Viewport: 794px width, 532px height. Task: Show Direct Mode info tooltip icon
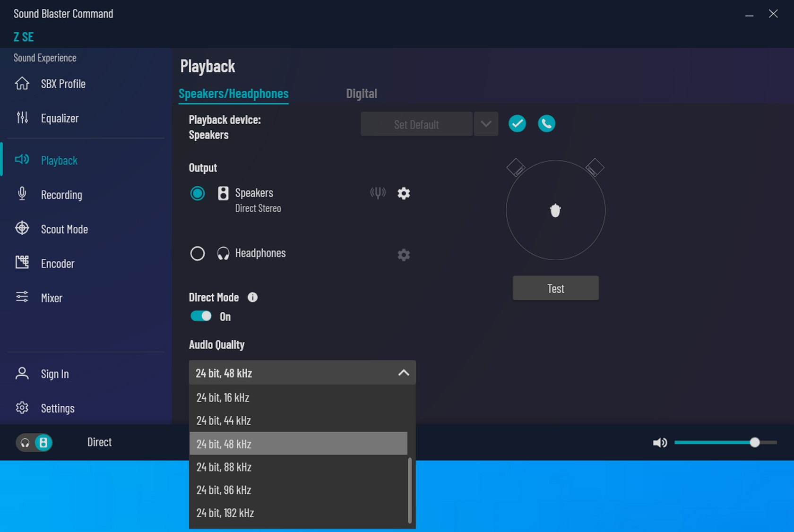[253, 297]
